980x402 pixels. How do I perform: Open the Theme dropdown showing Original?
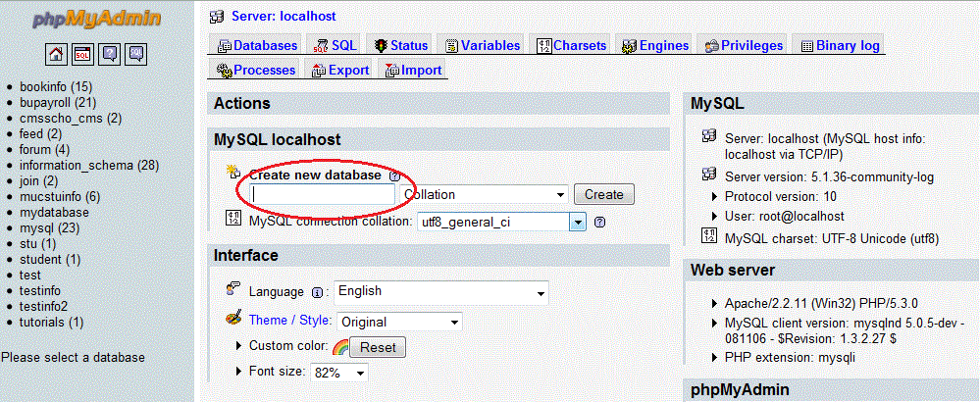400,323
